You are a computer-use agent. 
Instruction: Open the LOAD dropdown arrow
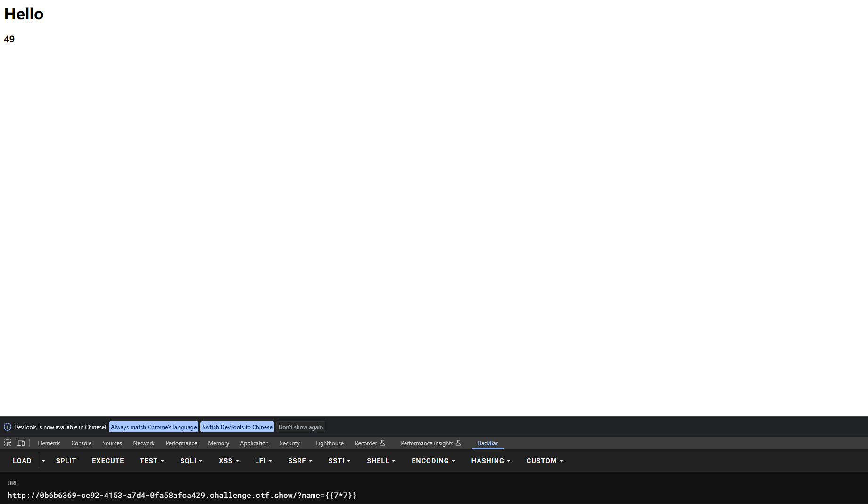(x=43, y=461)
